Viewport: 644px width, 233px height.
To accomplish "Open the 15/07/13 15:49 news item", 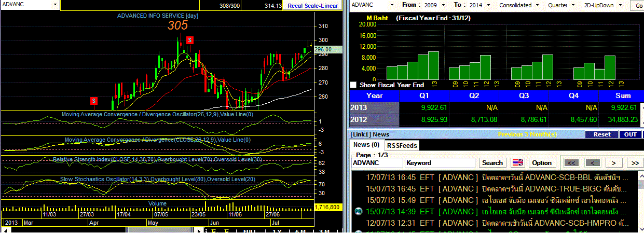I will [x=494, y=200].
